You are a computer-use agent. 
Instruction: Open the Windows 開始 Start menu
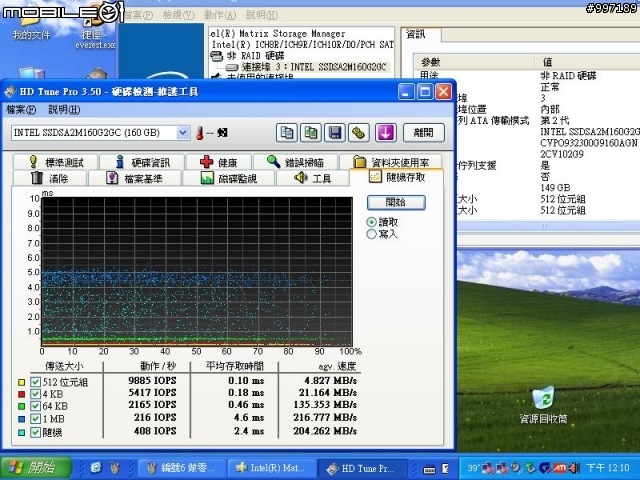coord(36,467)
